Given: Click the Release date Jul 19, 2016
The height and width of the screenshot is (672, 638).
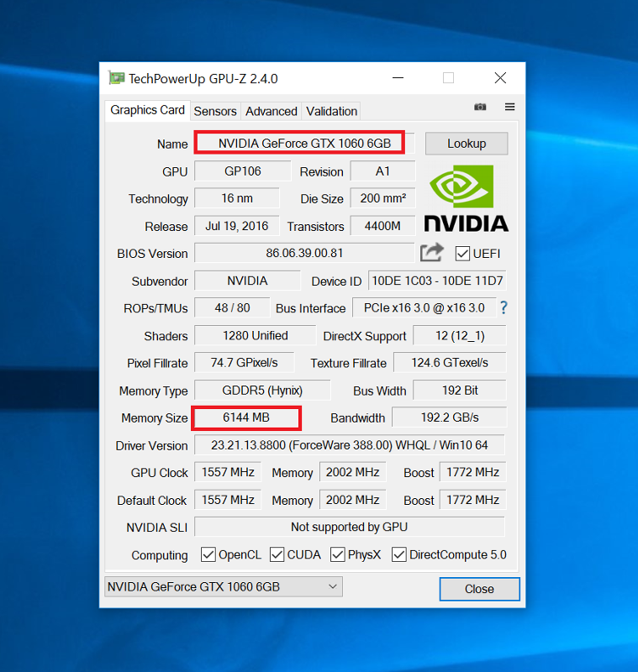Looking at the screenshot, I should click(x=237, y=226).
